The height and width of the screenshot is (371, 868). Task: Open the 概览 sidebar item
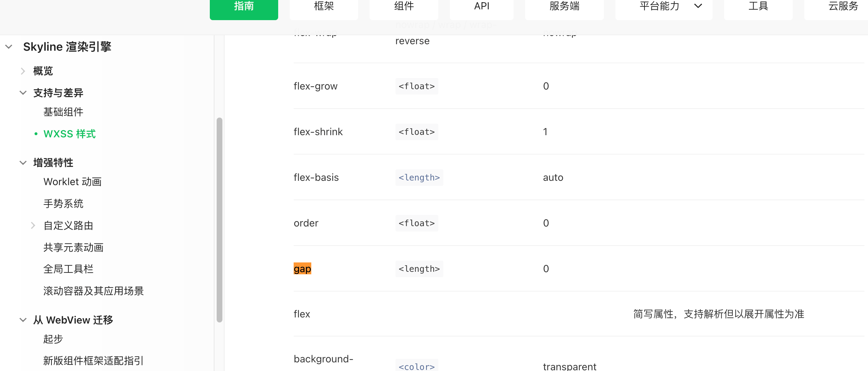43,71
